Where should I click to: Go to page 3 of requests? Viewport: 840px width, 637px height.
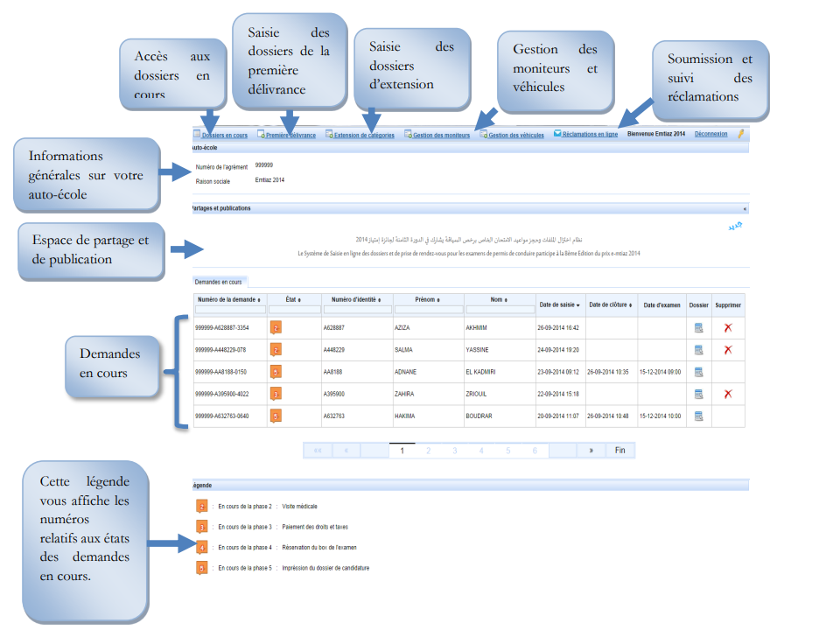(455, 451)
